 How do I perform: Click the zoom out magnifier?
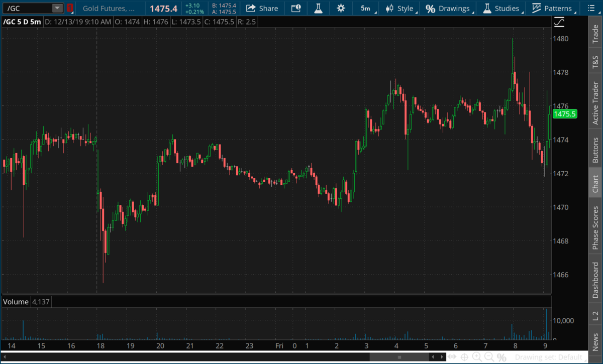coord(488,357)
